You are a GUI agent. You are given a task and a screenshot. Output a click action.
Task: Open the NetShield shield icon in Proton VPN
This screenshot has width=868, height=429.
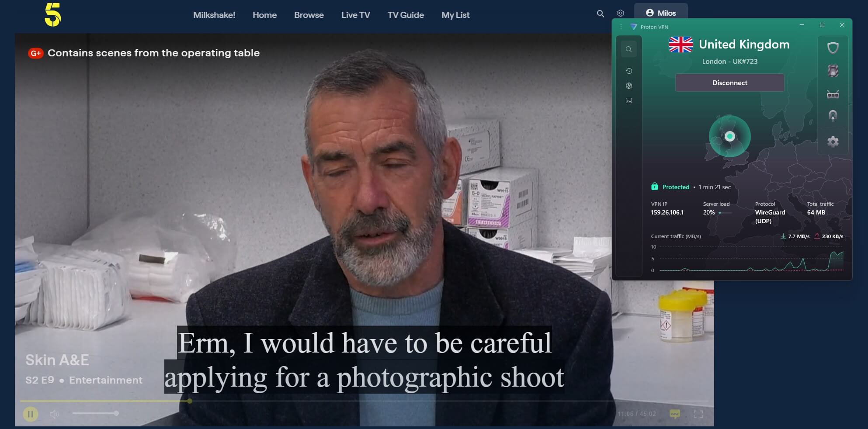coord(833,48)
